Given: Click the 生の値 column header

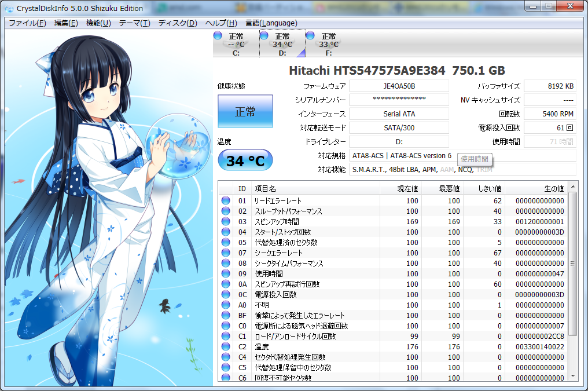Looking at the screenshot, I should click(x=536, y=188).
